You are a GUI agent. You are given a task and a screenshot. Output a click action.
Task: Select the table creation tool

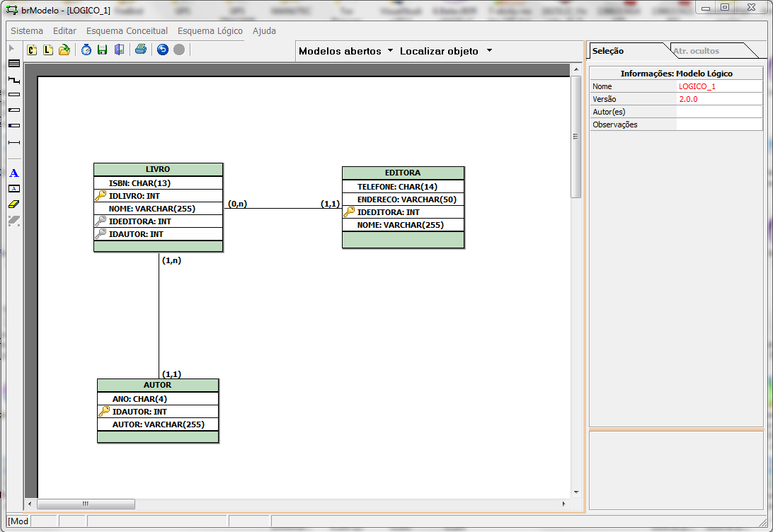[14, 64]
